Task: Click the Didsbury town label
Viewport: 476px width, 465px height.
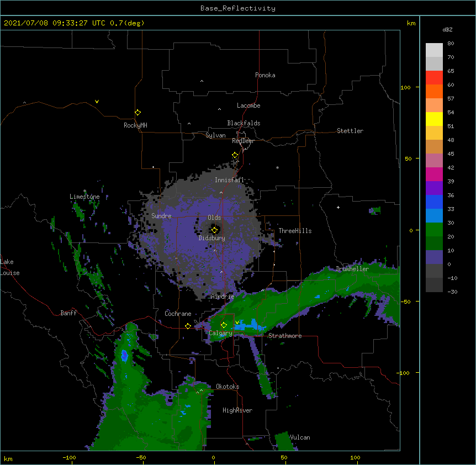Action: click(212, 238)
